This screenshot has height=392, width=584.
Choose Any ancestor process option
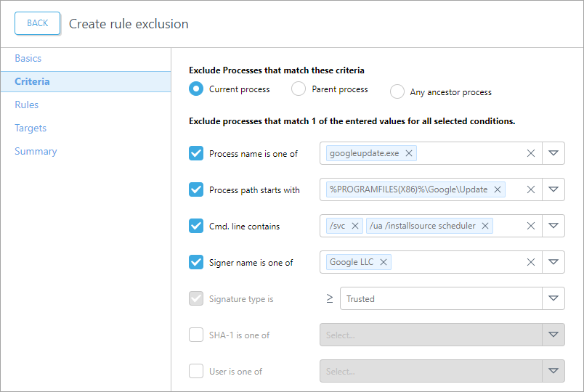(397, 92)
